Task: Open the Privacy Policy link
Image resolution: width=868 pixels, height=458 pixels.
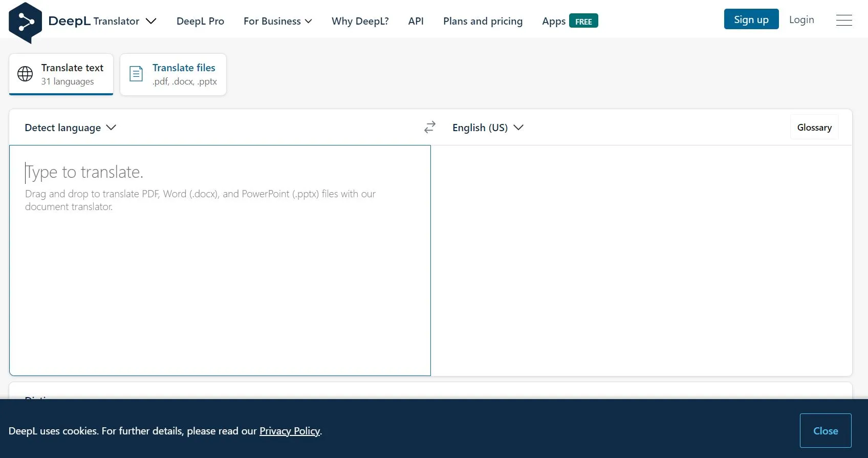Action: click(290, 431)
